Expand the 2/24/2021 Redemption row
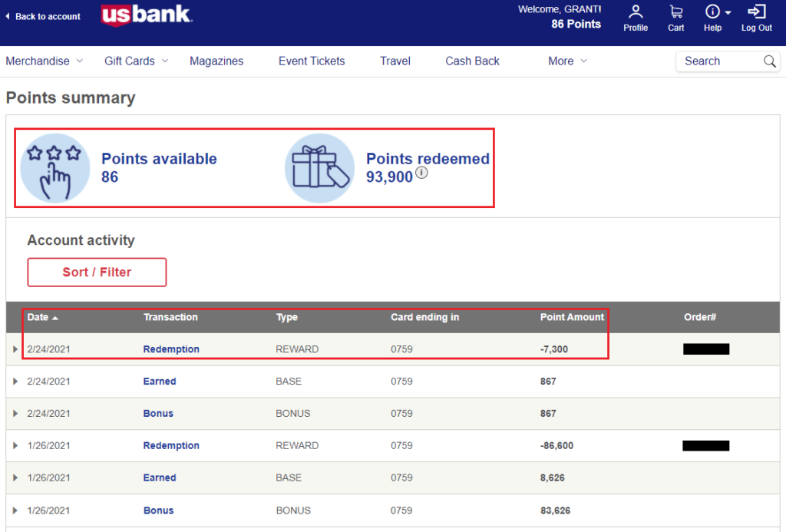This screenshot has height=532, width=786. tap(17, 349)
